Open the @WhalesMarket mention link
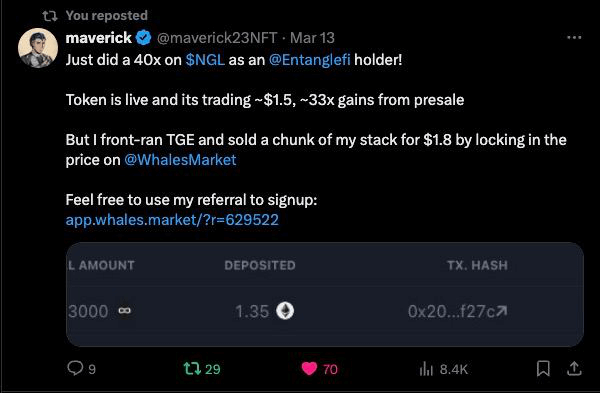 180,160
